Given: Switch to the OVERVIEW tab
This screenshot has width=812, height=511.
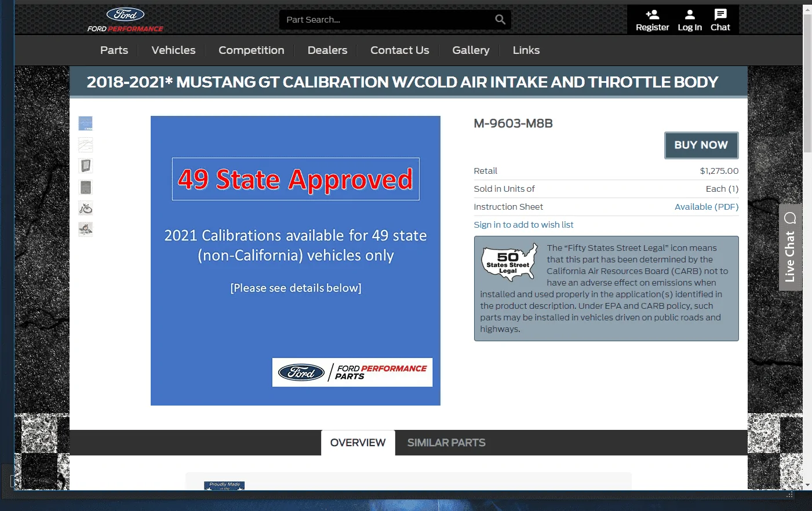Looking at the screenshot, I should (358, 443).
